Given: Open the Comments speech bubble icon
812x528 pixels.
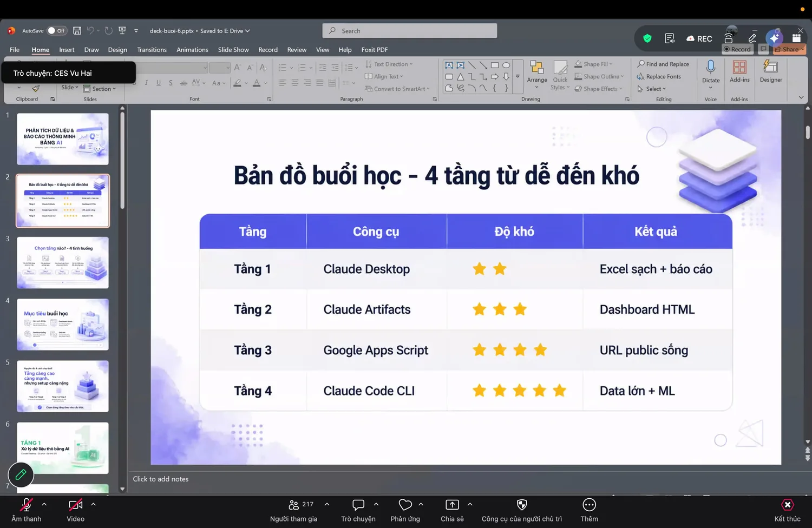Looking at the screenshot, I should [x=763, y=49].
